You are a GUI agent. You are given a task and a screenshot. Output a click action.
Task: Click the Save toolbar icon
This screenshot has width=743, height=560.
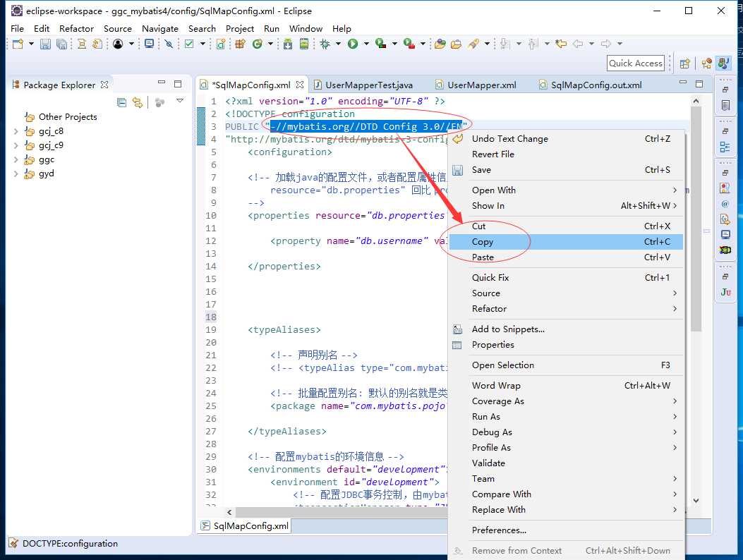pyautogui.click(x=45, y=44)
